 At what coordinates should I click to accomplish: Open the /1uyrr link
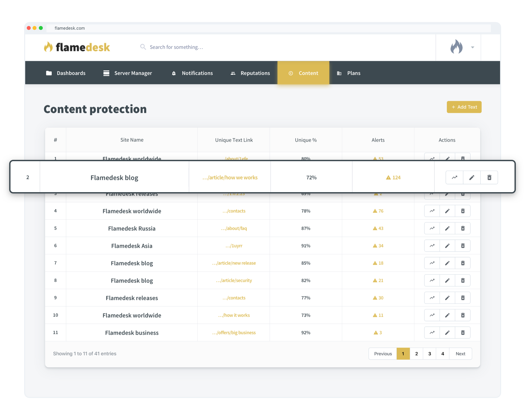click(234, 246)
